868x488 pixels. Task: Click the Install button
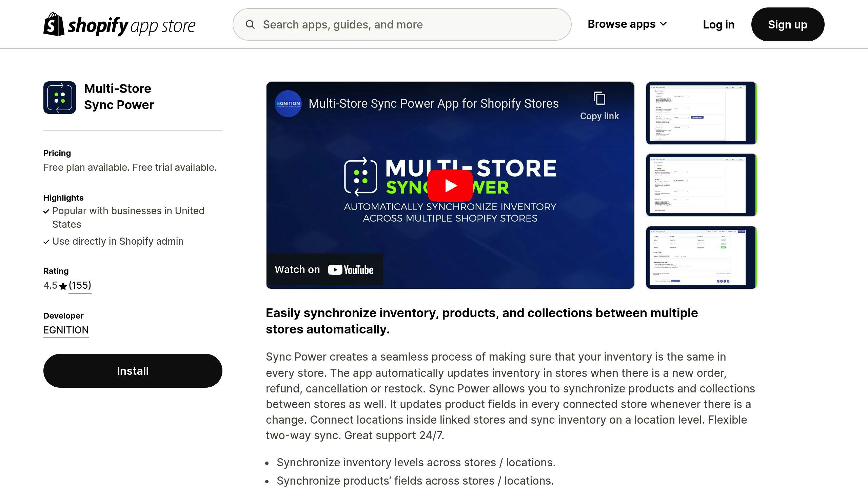coord(132,370)
